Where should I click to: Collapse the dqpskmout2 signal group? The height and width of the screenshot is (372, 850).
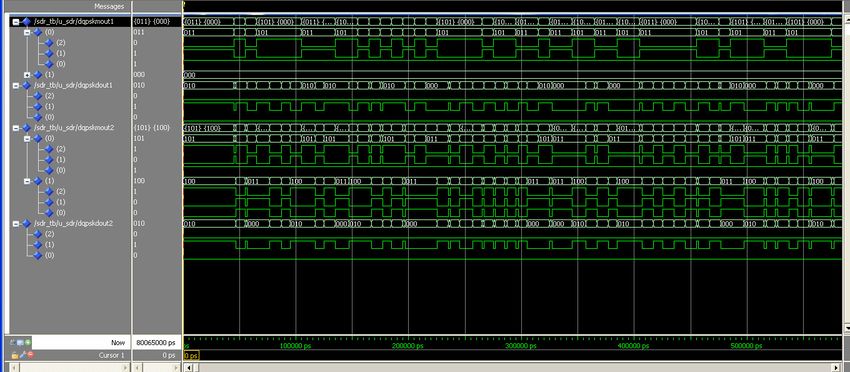(x=16, y=127)
